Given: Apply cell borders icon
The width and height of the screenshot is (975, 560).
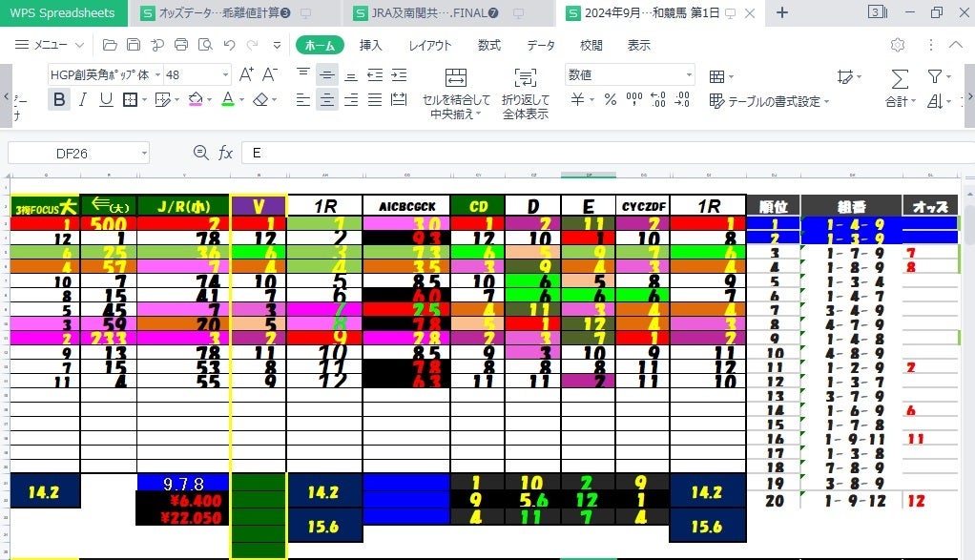Looking at the screenshot, I should point(130,99).
